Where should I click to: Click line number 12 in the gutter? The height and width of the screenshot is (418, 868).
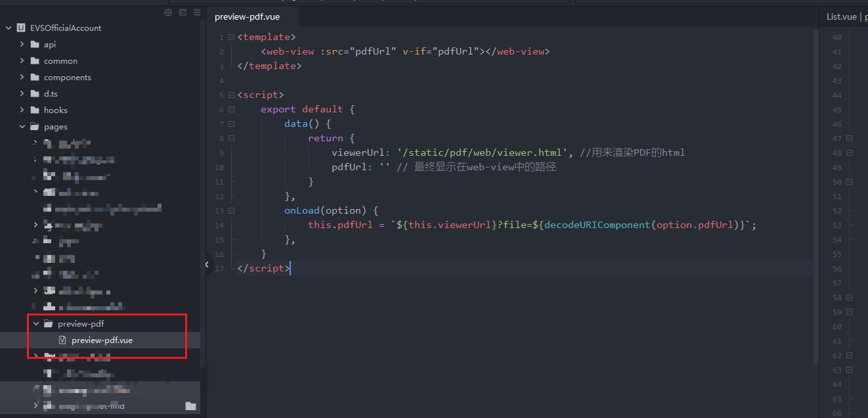pos(220,197)
